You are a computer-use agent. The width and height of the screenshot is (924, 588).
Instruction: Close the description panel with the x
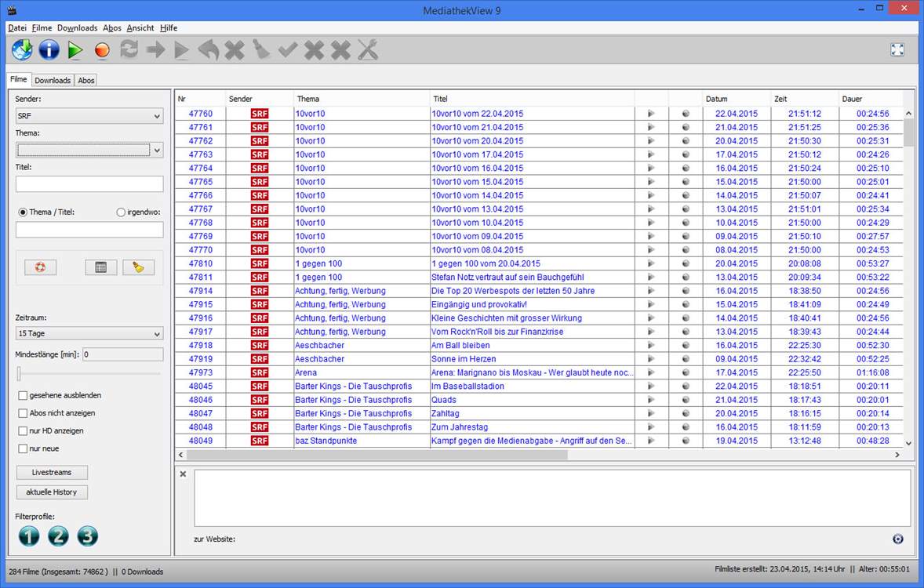tap(184, 474)
